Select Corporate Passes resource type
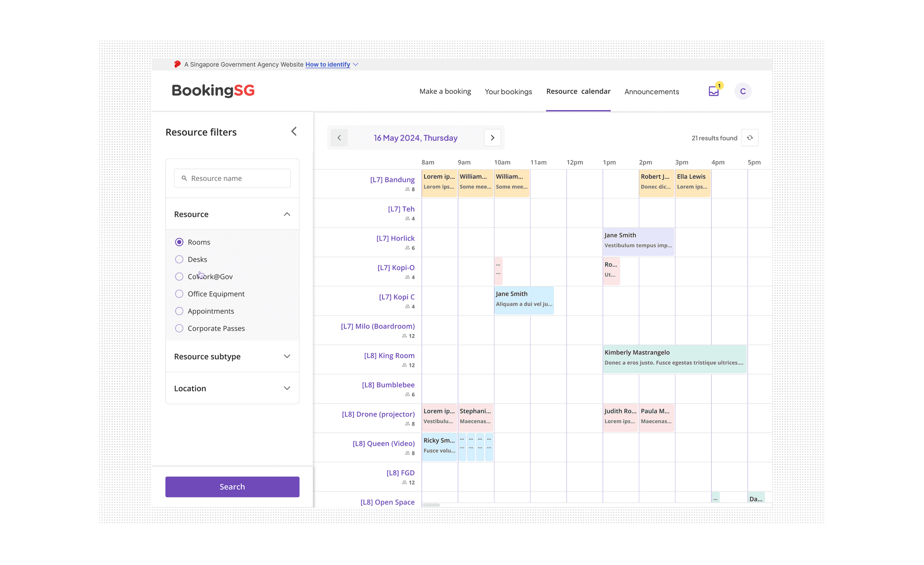 [x=179, y=329]
